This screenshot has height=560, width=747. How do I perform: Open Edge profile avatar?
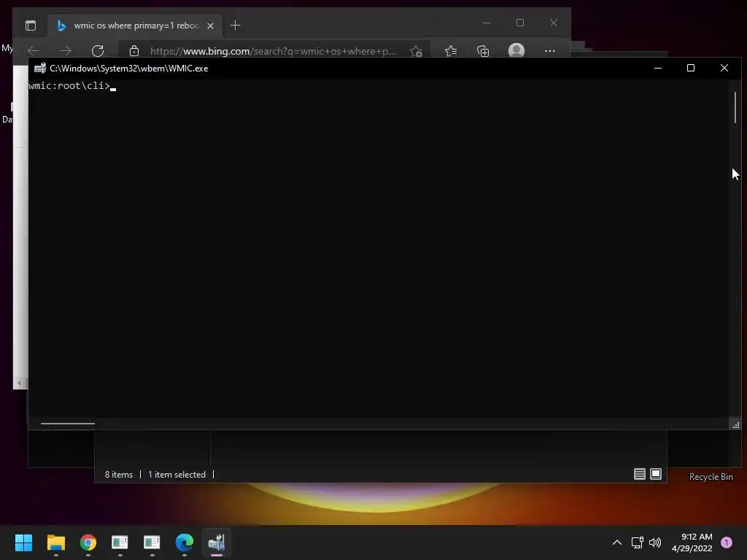click(516, 50)
